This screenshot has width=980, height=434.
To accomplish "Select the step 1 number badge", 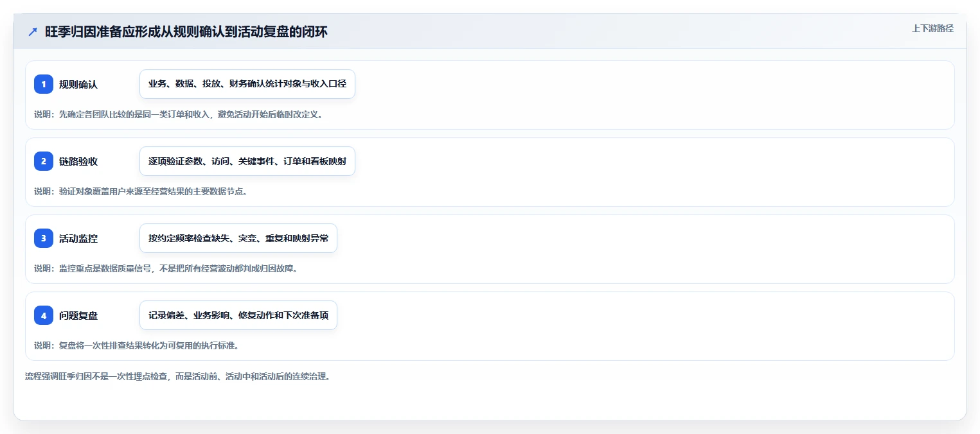I will [x=44, y=84].
